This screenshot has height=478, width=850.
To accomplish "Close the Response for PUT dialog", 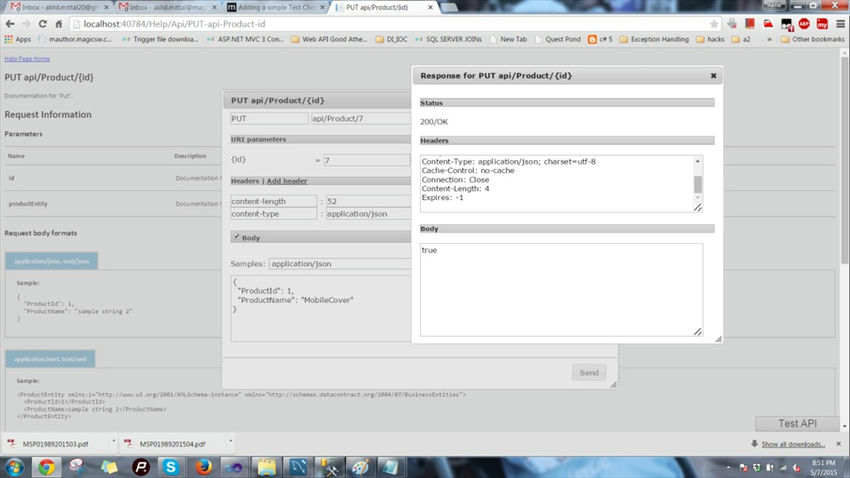I will [x=713, y=75].
